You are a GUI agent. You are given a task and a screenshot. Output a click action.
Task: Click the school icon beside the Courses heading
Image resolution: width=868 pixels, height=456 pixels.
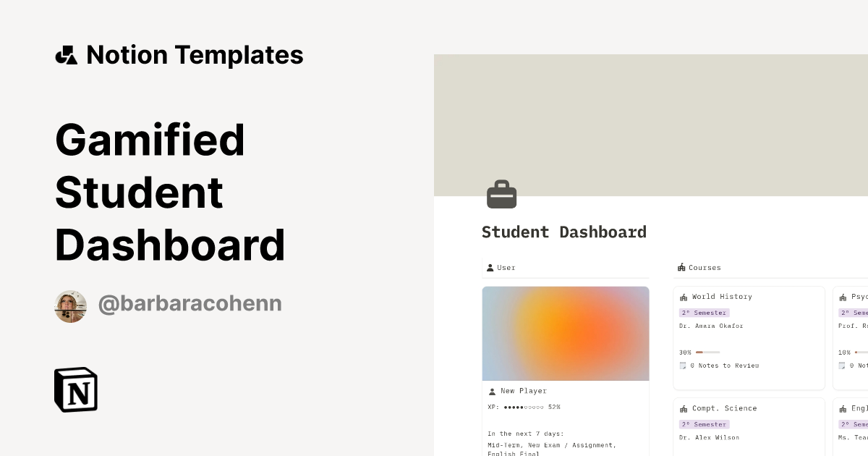[681, 267]
